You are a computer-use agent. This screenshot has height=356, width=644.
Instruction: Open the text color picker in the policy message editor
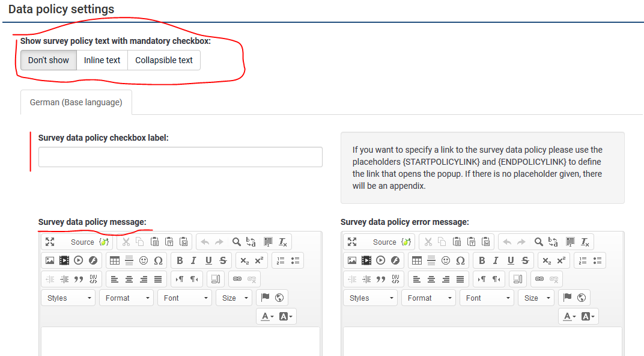pyautogui.click(x=267, y=316)
